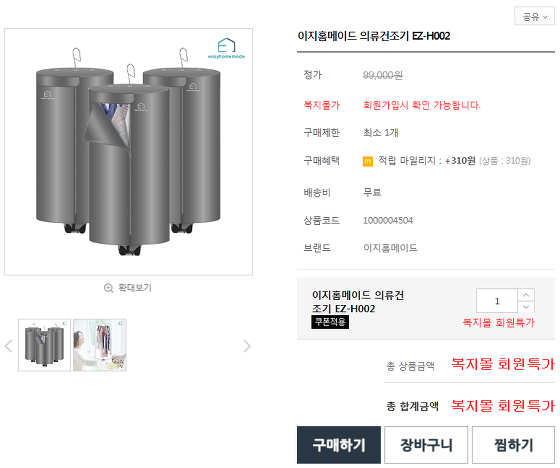Screen dimensions: 560x468
Task: Click the 회원가입시 확인 가능합니다 text
Action: tap(422, 105)
